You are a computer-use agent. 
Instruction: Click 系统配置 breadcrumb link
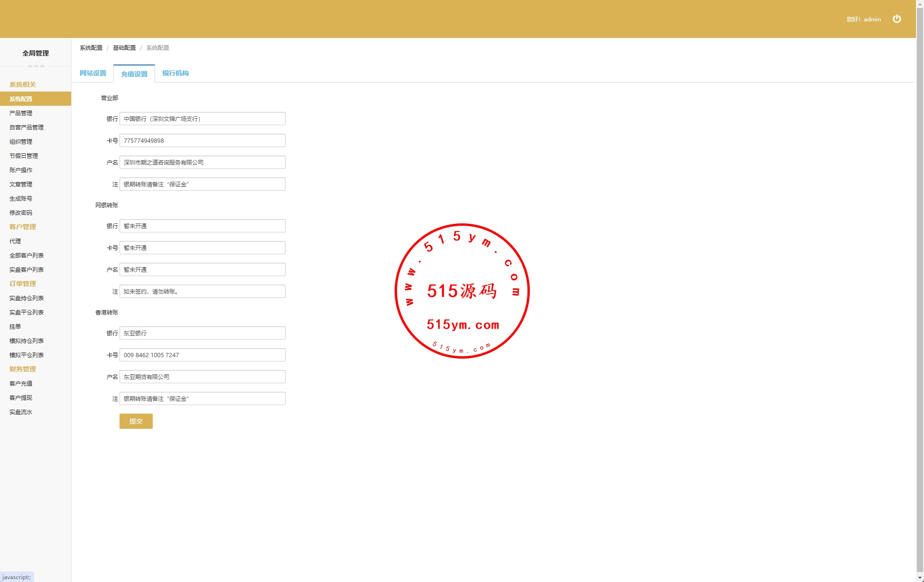point(91,48)
